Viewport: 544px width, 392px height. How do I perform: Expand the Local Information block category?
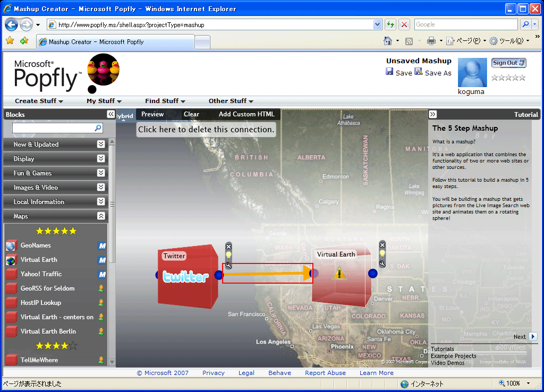[101, 201]
